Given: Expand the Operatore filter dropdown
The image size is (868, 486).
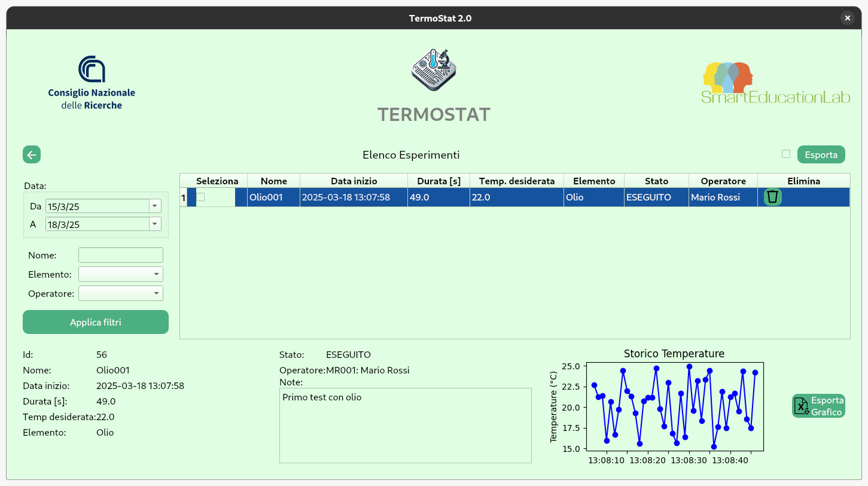Looking at the screenshot, I should coord(156,293).
